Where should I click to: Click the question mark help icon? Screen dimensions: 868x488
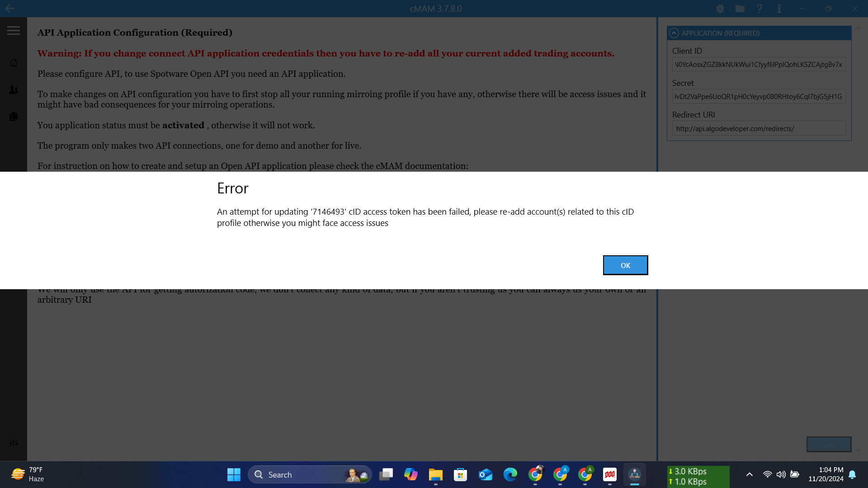pyautogui.click(x=759, y=9)
